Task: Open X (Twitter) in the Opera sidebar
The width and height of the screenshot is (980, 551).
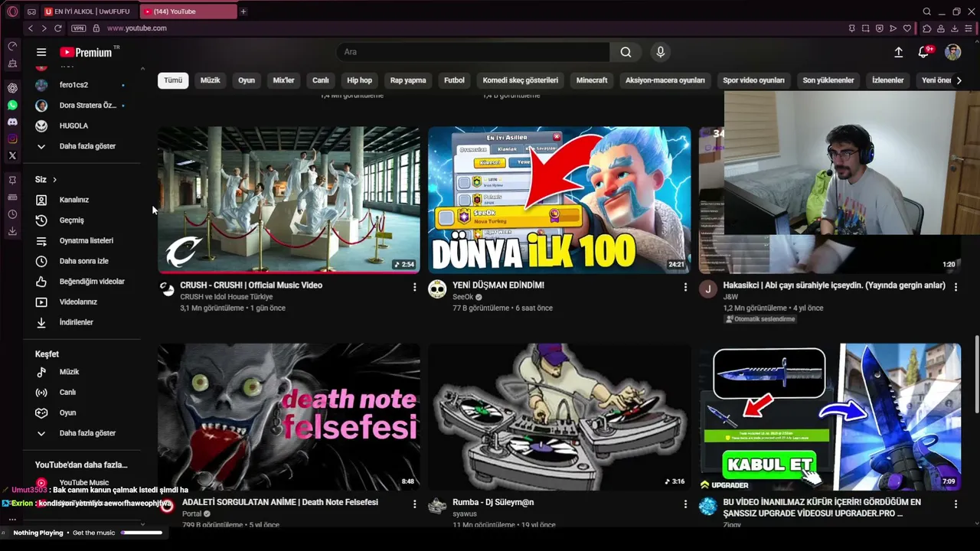Action: (x=12, y=155)
